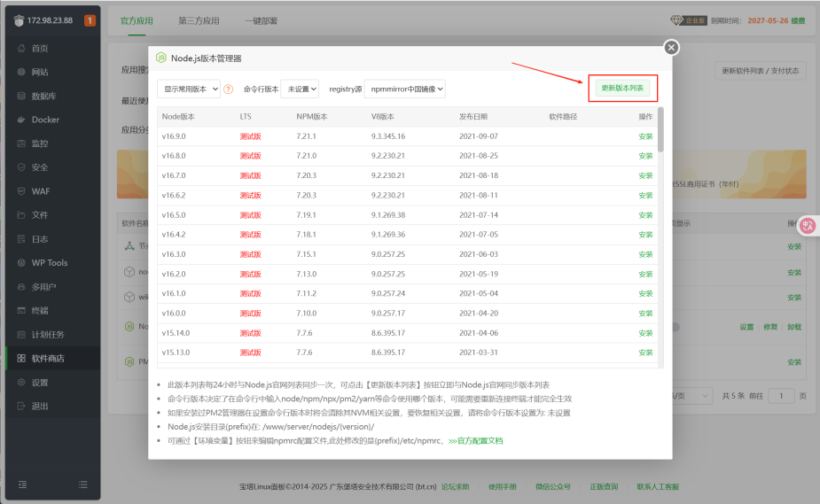Close the Node.js version manager dialog
The width and height of the screenshot is (820, 504).
click(x=671, y=48)
